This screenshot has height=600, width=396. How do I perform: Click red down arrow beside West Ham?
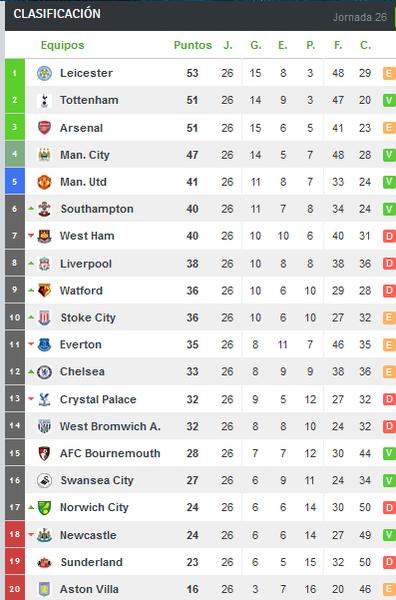[31, 236]
